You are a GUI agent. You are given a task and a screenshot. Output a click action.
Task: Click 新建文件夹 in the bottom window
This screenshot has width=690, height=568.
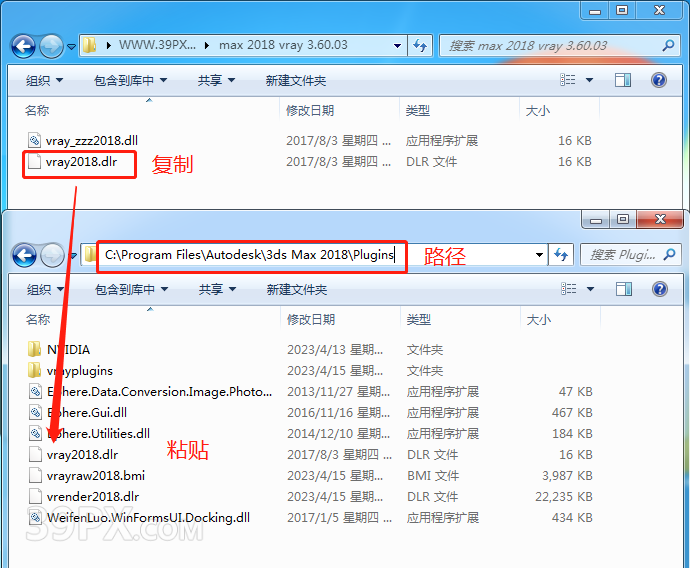click(x=297, y=289)
